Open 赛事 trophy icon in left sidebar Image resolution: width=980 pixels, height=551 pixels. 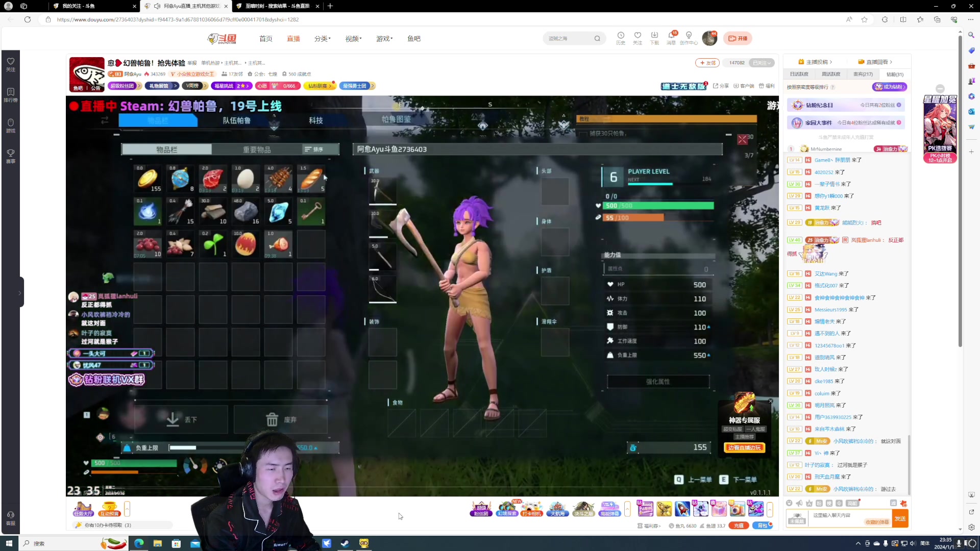tap(11, 156)
